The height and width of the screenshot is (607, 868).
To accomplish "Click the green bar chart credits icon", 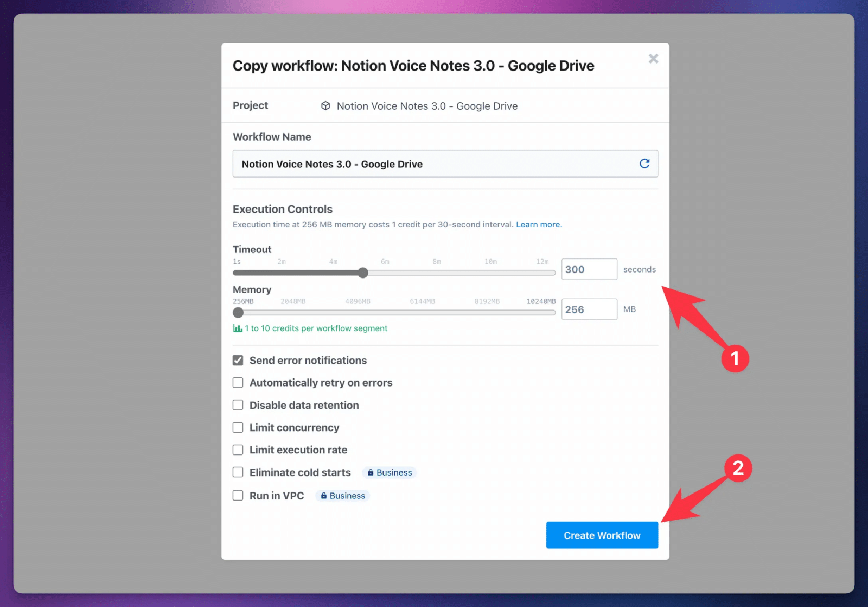I will [x=238, y=328].
